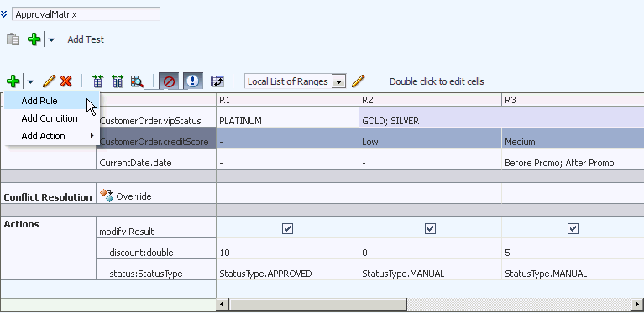Screen dimensions: 644x313
Task: Select the R1 column header
Action: coord(287,100)
